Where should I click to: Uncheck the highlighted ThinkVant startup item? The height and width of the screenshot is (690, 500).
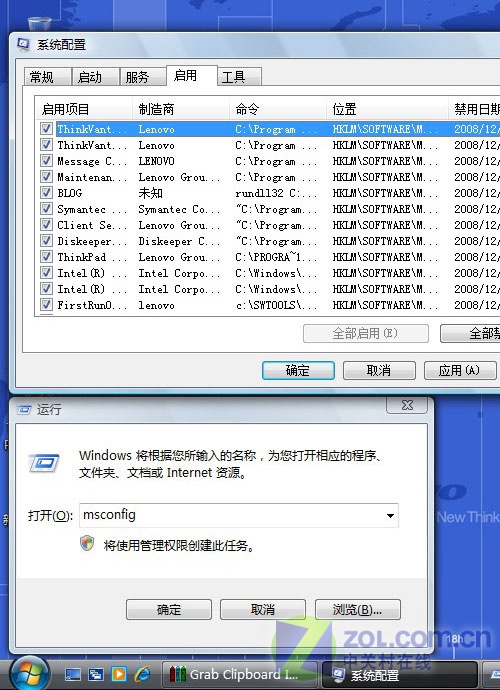tap(46, 128)
